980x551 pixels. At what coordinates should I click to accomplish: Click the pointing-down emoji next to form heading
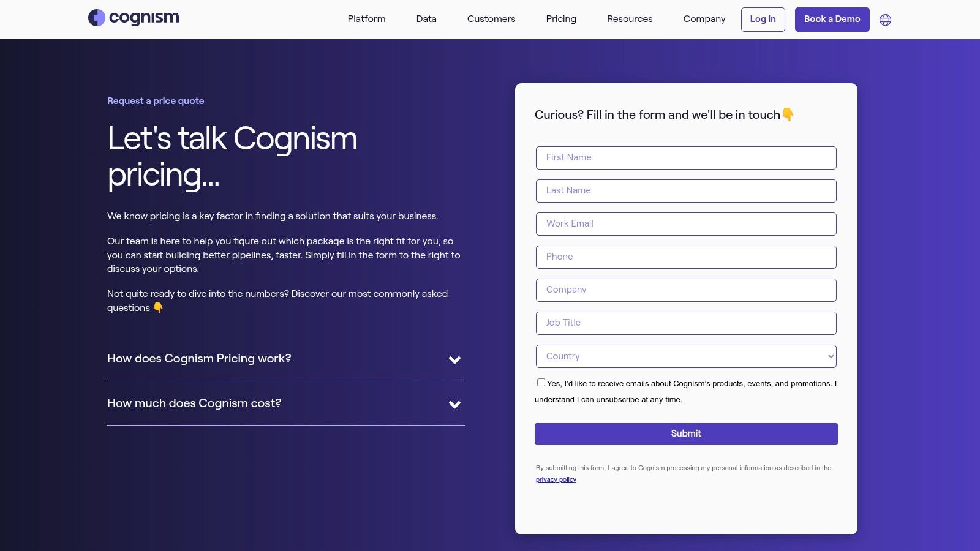coord(789,114)
